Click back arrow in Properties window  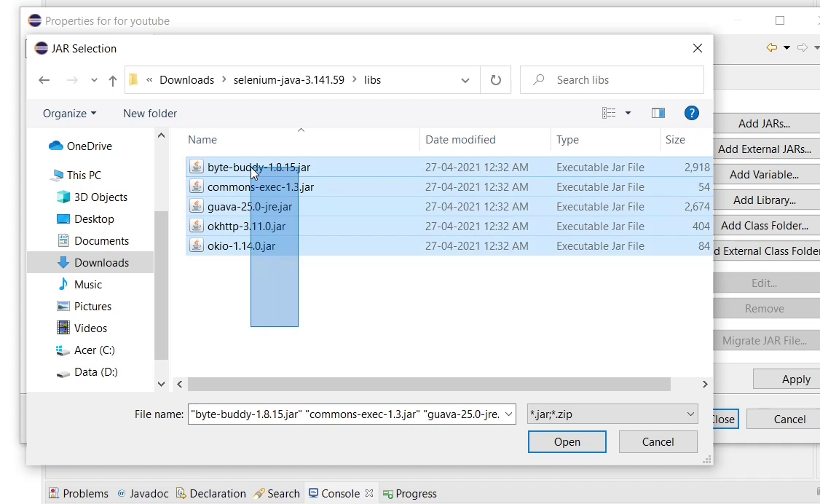coord(771,47)
